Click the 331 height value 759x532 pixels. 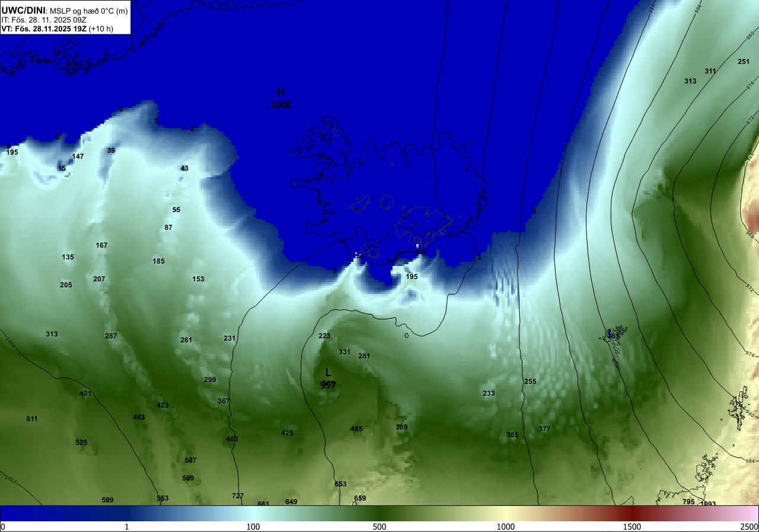pyautogui.click(x=345, y=352)
